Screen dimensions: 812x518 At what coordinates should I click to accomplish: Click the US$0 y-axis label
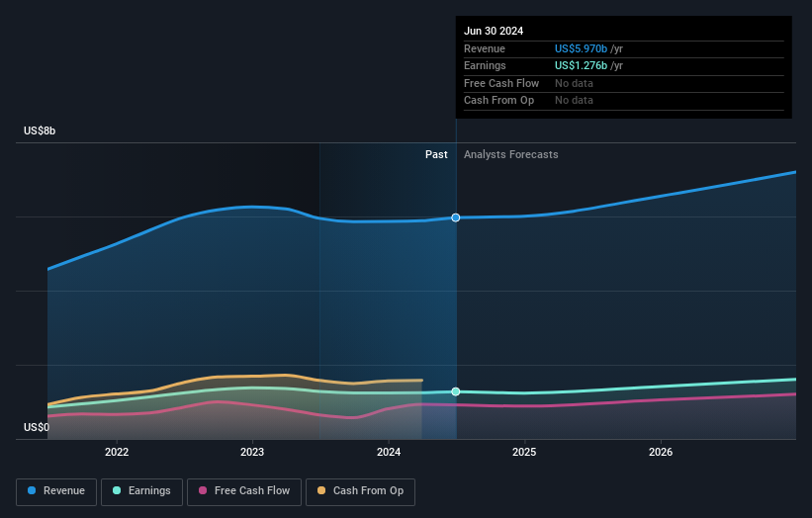pos(37,427)
